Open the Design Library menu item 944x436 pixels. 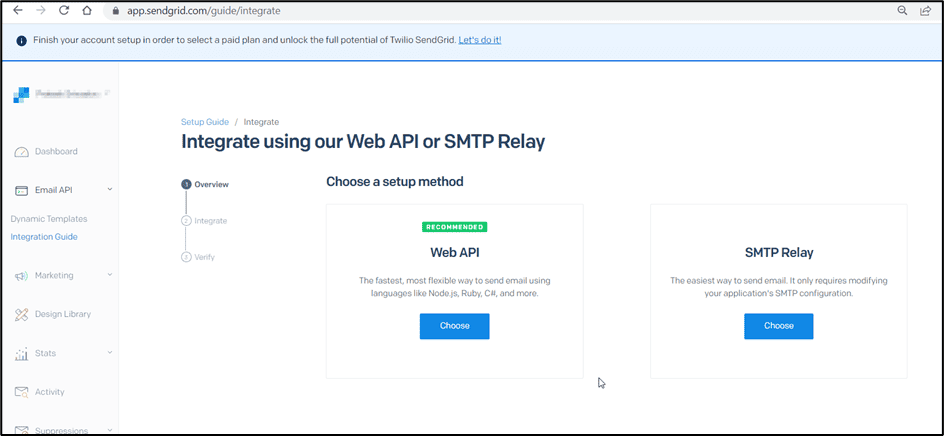[63, 314]
